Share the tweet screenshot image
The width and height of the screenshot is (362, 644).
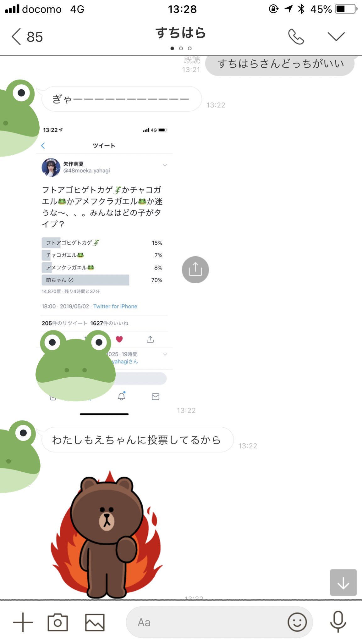tap(195, 269)
